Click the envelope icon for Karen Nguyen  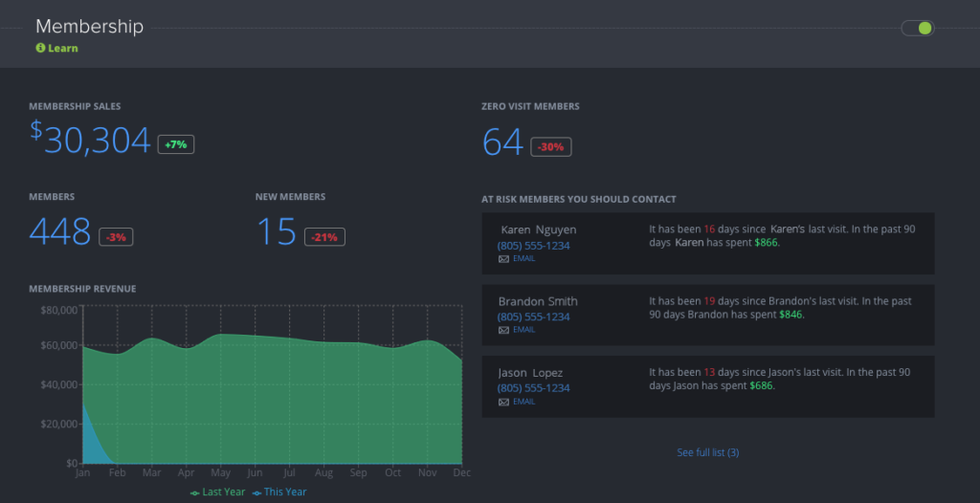[x=503, y=259]
